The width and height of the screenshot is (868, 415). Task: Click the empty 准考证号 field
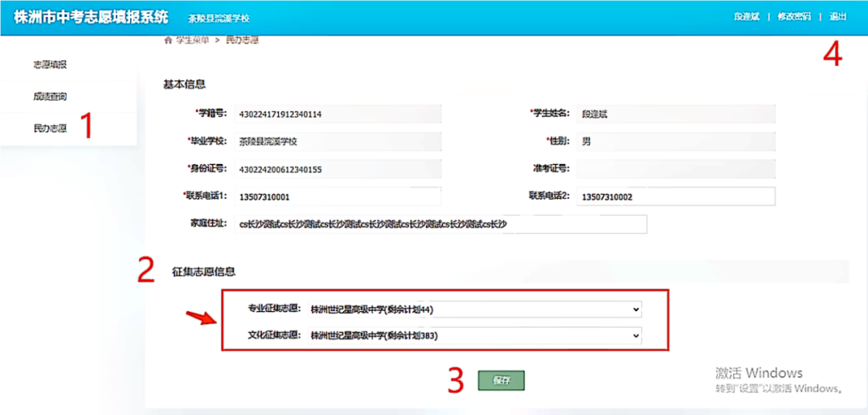pos(675,169)
